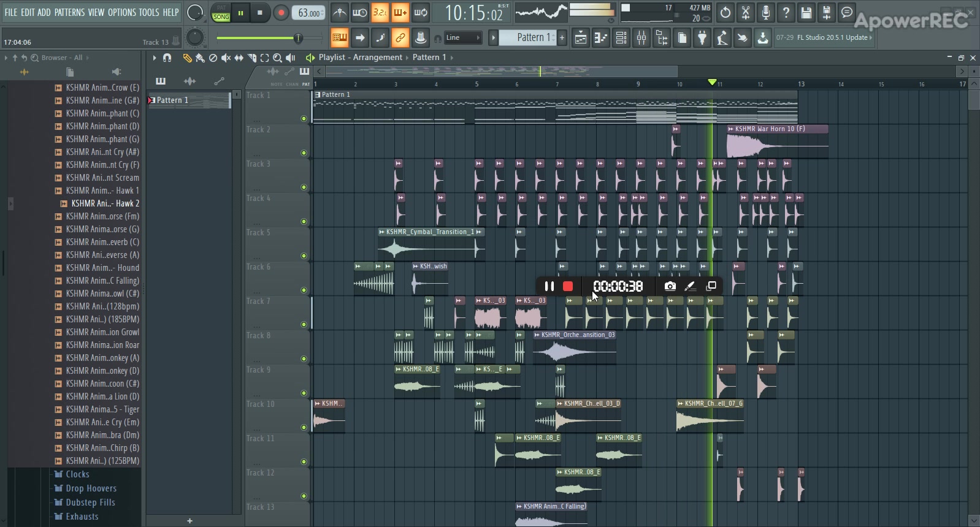Select Pattern 1 in the picker panel
The height and width of the screenshot is (527, 980).
tap(189, 100)
